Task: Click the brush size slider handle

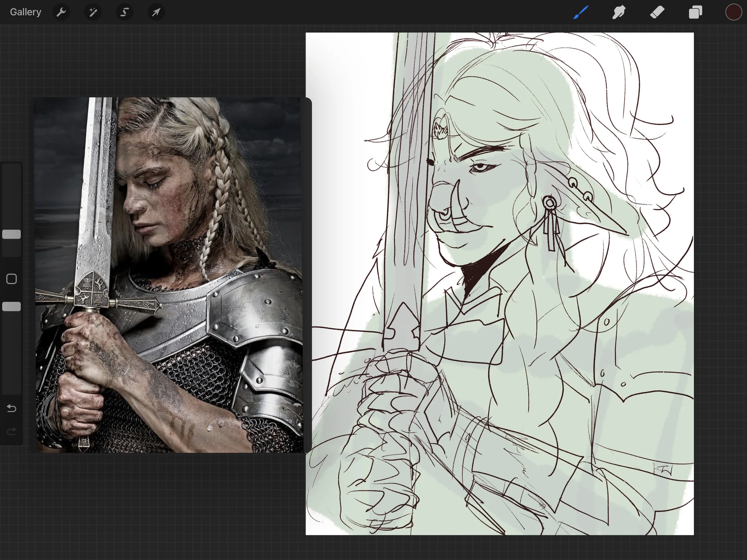Action: pos(11,234)
